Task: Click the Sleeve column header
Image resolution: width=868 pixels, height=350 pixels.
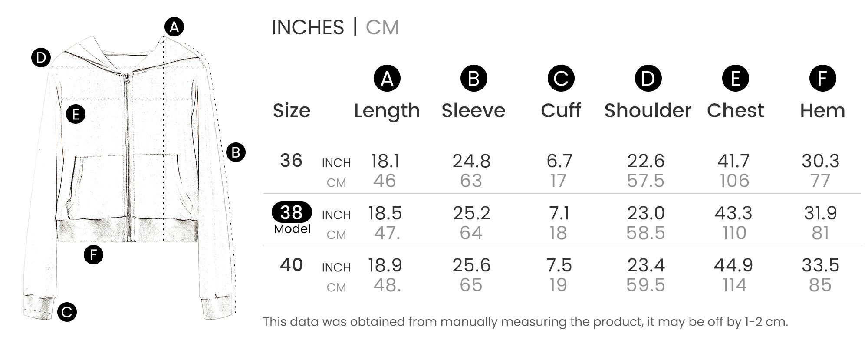Action: click(473, 111)
